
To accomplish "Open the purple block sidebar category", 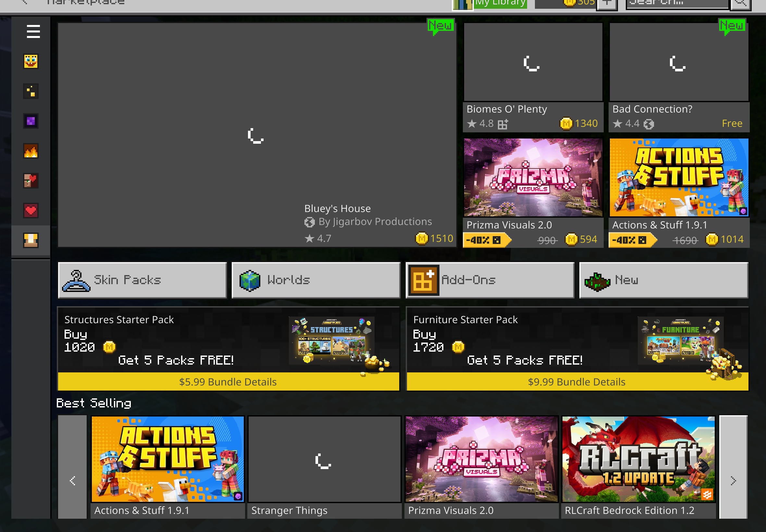I will [x=31, y=121].
